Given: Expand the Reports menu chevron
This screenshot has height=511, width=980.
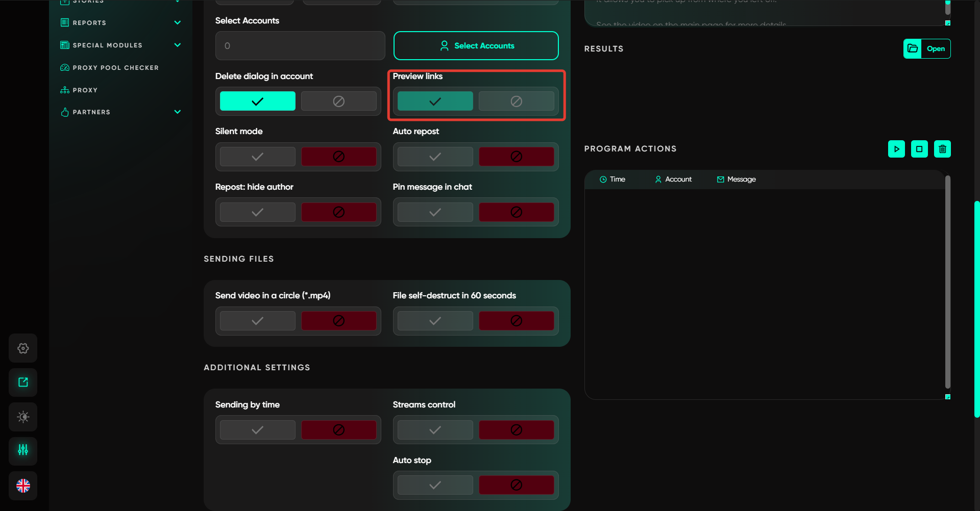Looking at the screenshot, I should click(178, 22).
